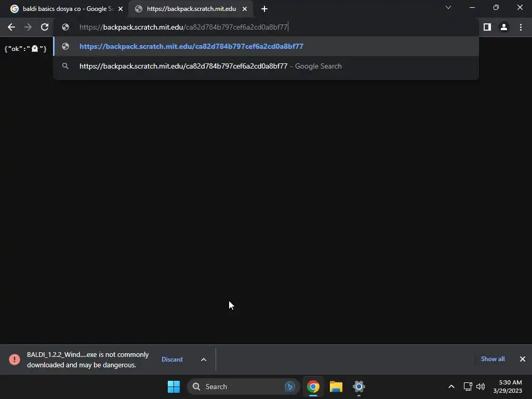Screen dimensions: 532x399
Task: Select the blue URL autocomplete suggestion
Action: pyautogui.click(x=266, y=46)
